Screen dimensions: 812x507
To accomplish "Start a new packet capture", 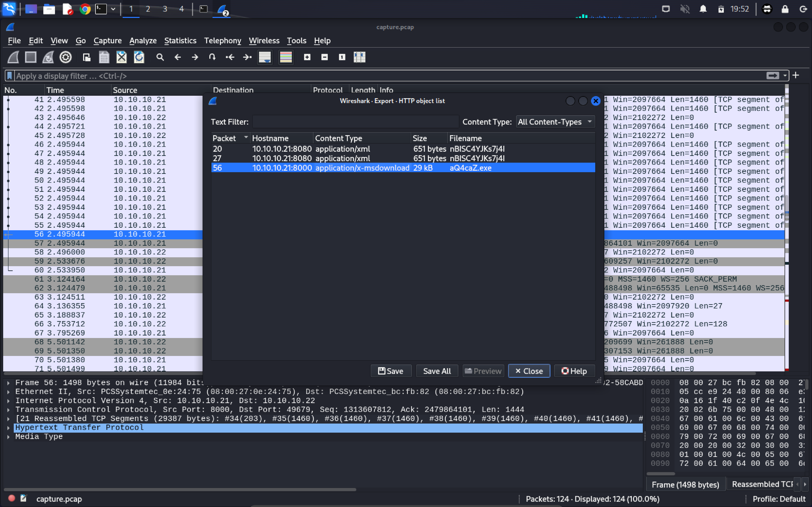I will (13, 57).
